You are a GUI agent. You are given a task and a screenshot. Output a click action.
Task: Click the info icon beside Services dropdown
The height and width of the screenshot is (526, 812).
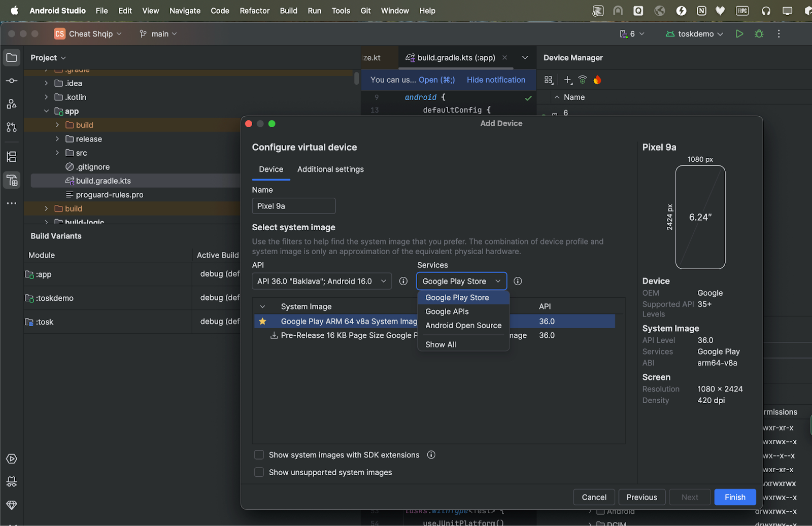pyautogui.click(x=518, y=281)
